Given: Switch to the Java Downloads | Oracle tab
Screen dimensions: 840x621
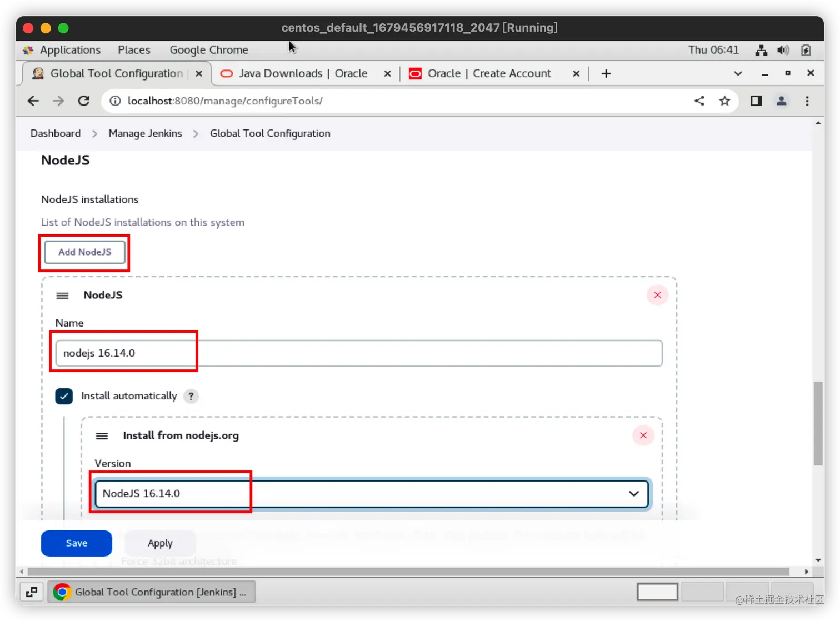Looking at the screenshot, I should pos(303,73).
